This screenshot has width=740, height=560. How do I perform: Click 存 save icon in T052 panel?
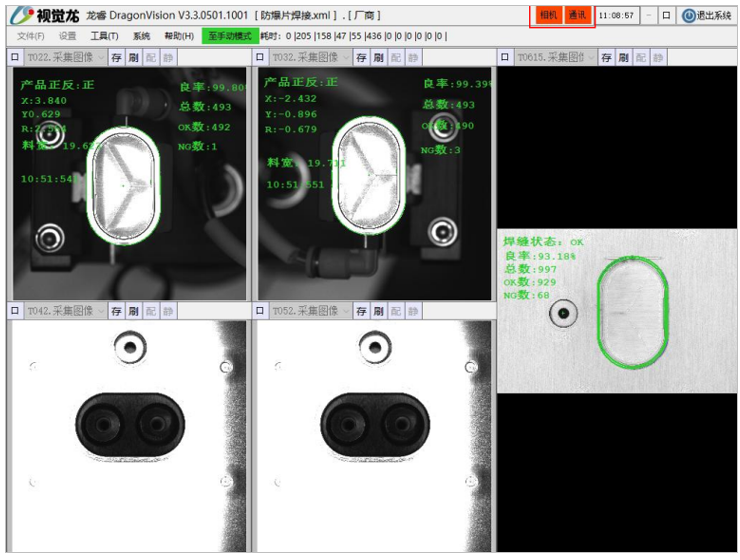(x=362, y=311)
